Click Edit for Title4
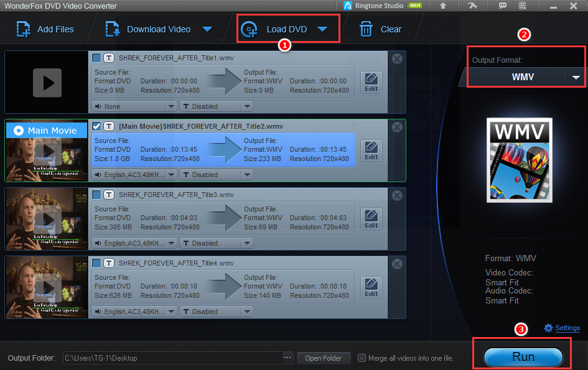Image resolution: width=588 pixels, height=370 pixels. [371, 287]
